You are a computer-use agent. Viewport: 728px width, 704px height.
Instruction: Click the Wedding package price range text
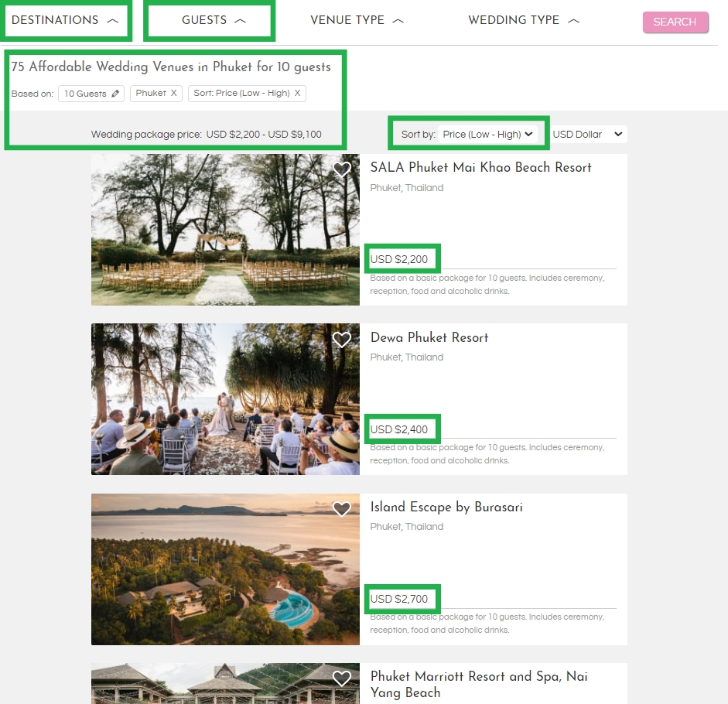[206, 134]
